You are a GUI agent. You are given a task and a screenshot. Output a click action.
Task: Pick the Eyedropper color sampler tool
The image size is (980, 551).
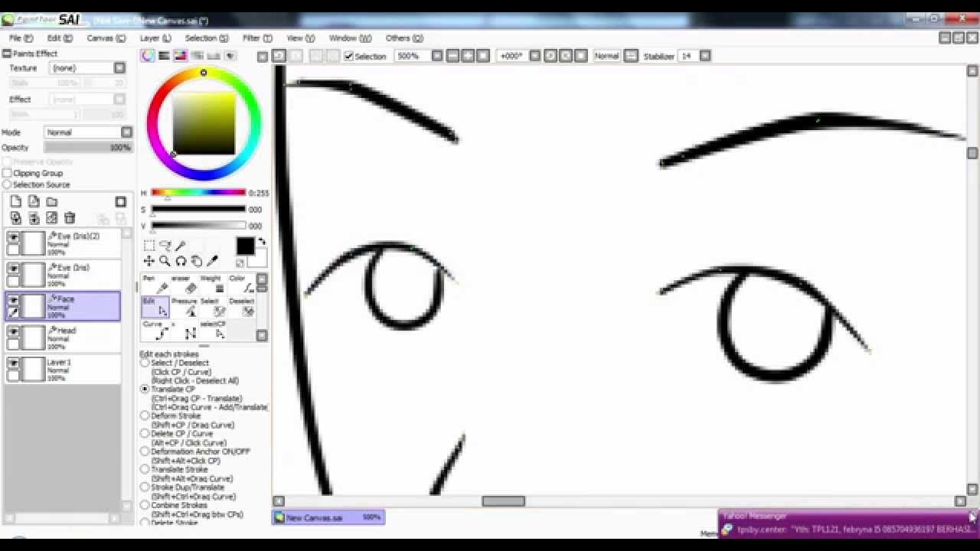tap(211, 260)
